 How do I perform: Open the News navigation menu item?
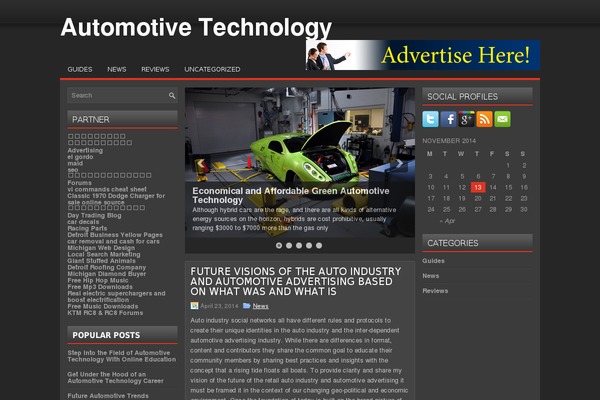(x=117, y=69)
